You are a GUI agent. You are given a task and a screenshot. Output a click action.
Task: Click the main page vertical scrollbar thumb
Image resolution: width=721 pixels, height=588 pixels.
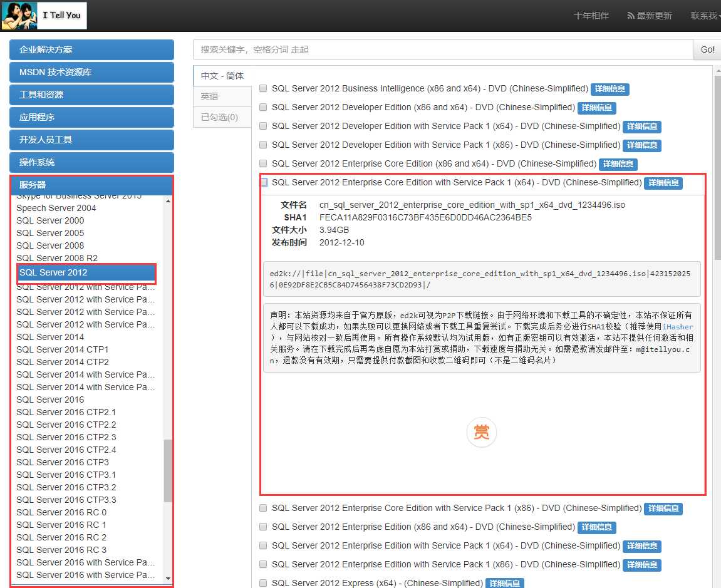click(718, 168)
